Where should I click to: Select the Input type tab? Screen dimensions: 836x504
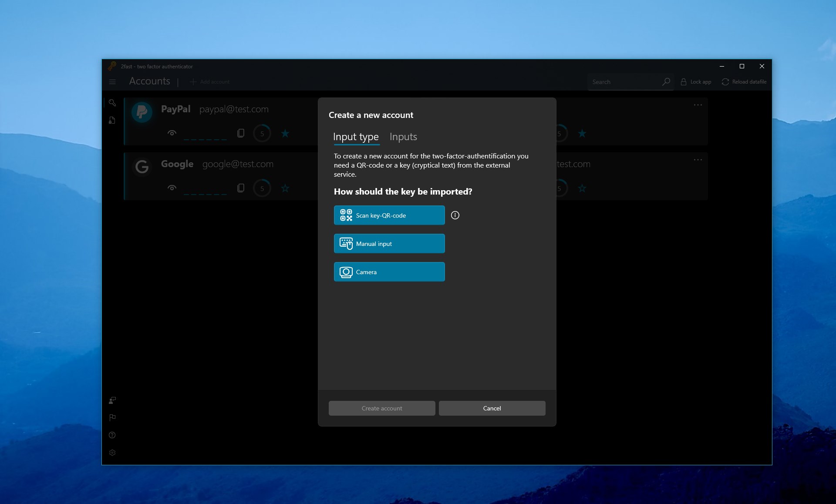tap(355, 137)
